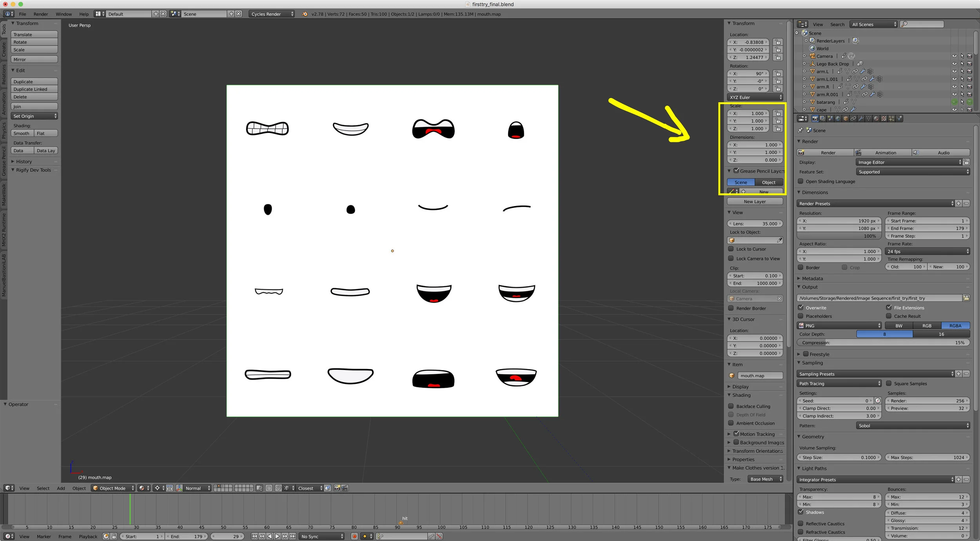The image size is (980, 541).
Task: Toggle the 3D manipulator widget
Action: 179,488
